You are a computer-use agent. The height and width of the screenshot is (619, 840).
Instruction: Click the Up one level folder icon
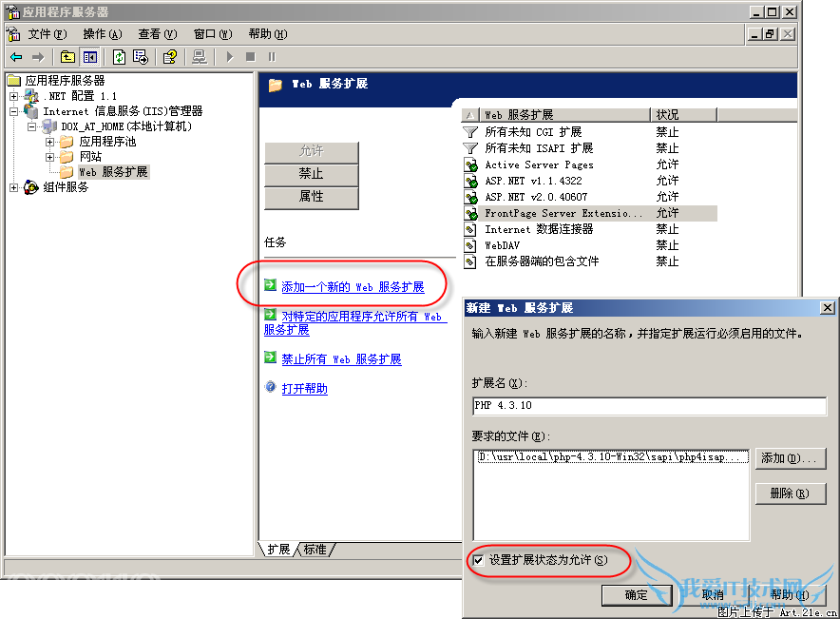point(67,57)
